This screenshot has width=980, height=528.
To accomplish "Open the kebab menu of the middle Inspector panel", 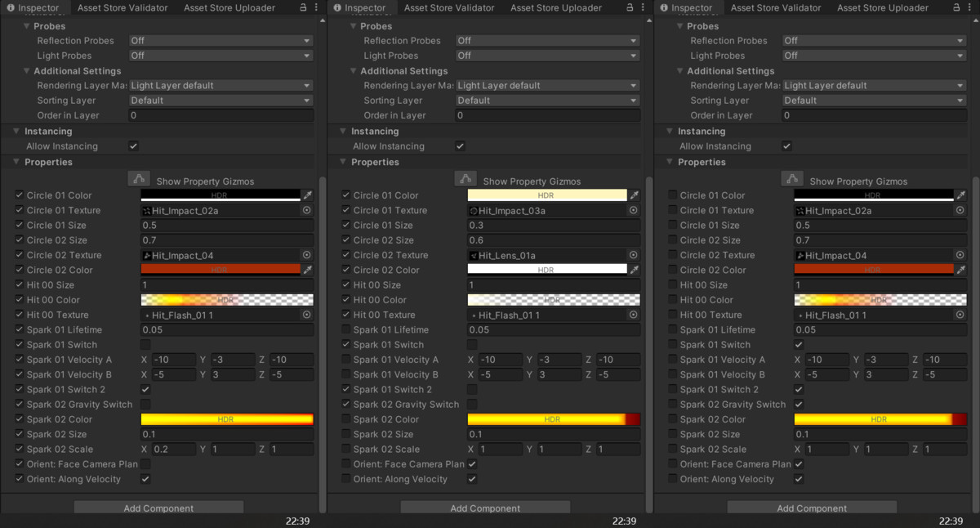I will click(x=643, y=7).
